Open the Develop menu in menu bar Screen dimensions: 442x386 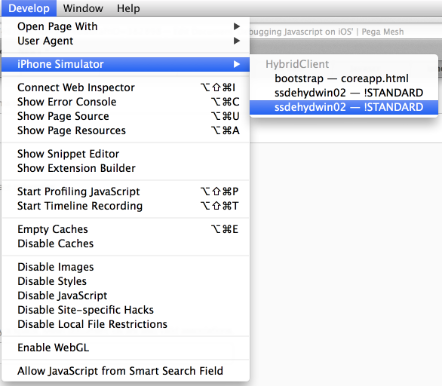29,8
